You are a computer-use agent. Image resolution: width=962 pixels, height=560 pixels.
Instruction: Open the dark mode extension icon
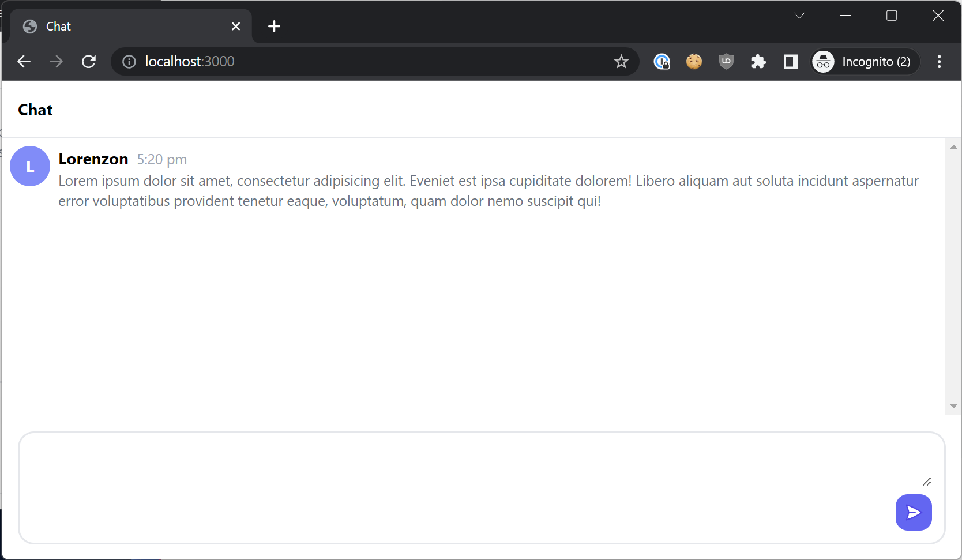(x=790, y=61)
